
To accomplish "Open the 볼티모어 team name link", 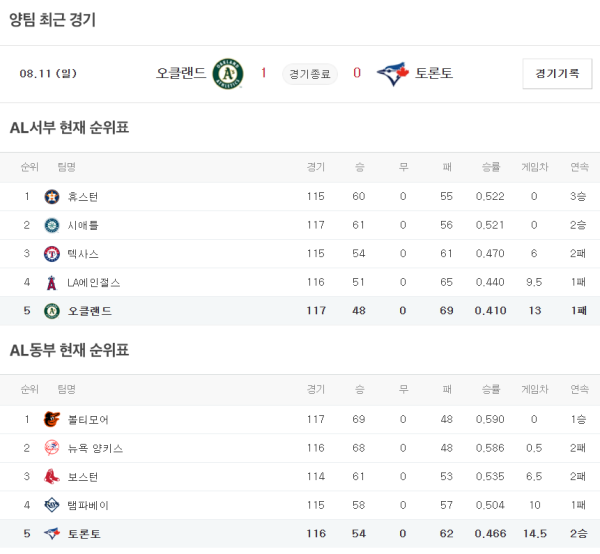I will pos(88,420).
